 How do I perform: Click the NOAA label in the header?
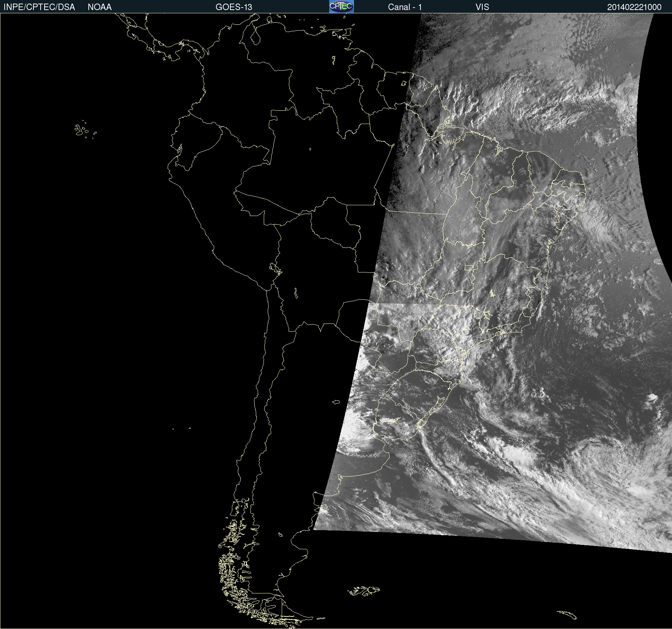[100, 7]
